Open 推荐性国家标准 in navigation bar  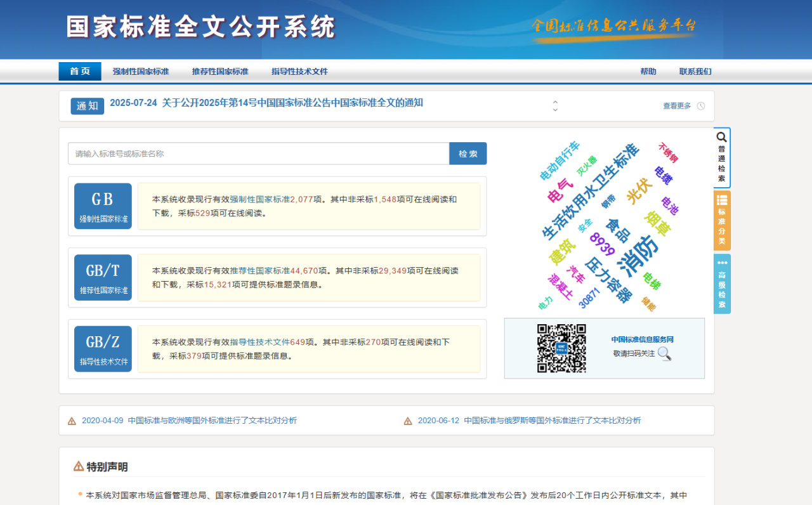220,72
